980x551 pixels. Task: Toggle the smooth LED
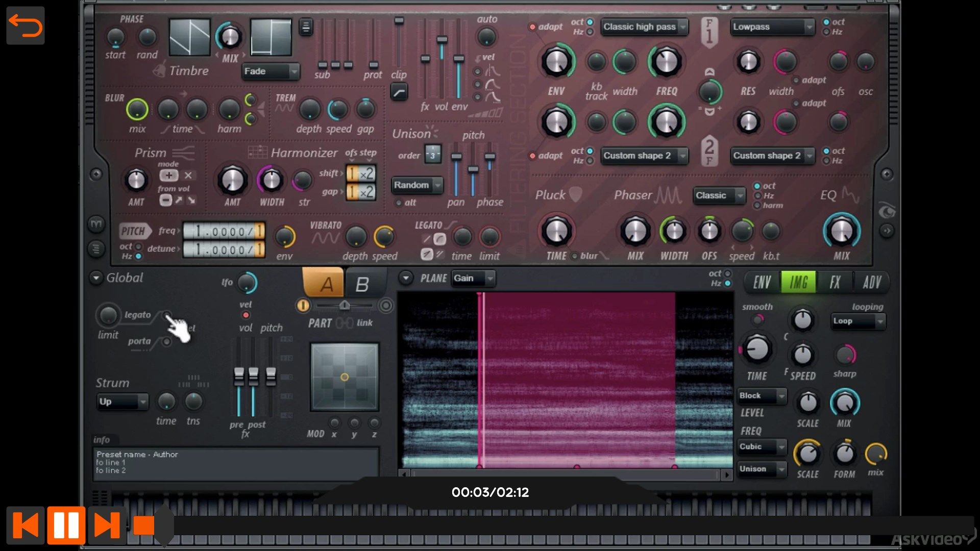pyautogui.click(x=758, y=320)
